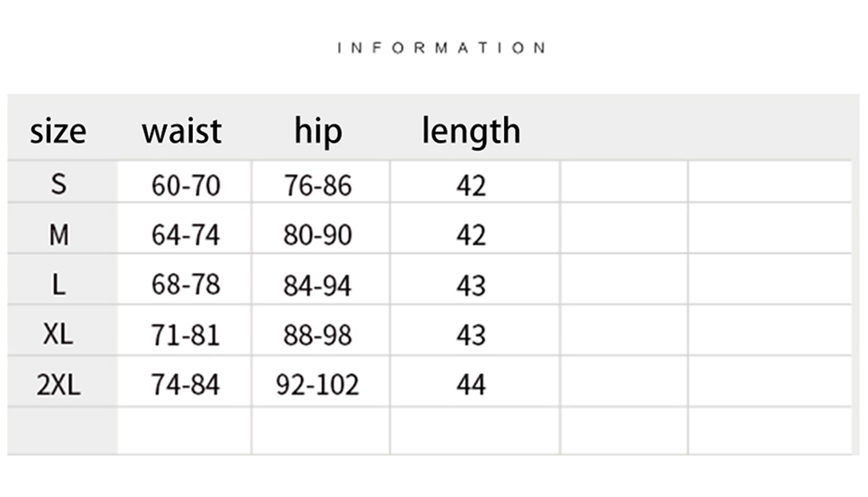
Task: Click the hip column header
Action: [x=318, y=131]
